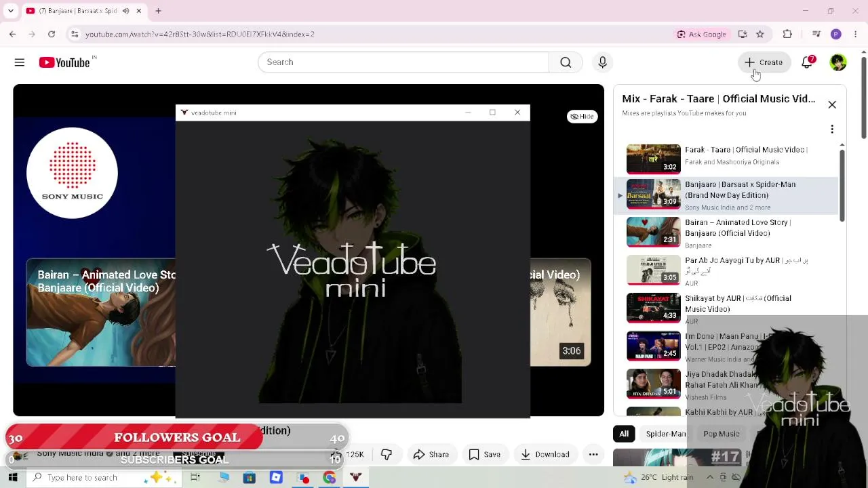Viewport: 868px width, 488px height.
Task: Open the YouTube account avatar menu
Action: pyautogui.click(x=838, y=62)
